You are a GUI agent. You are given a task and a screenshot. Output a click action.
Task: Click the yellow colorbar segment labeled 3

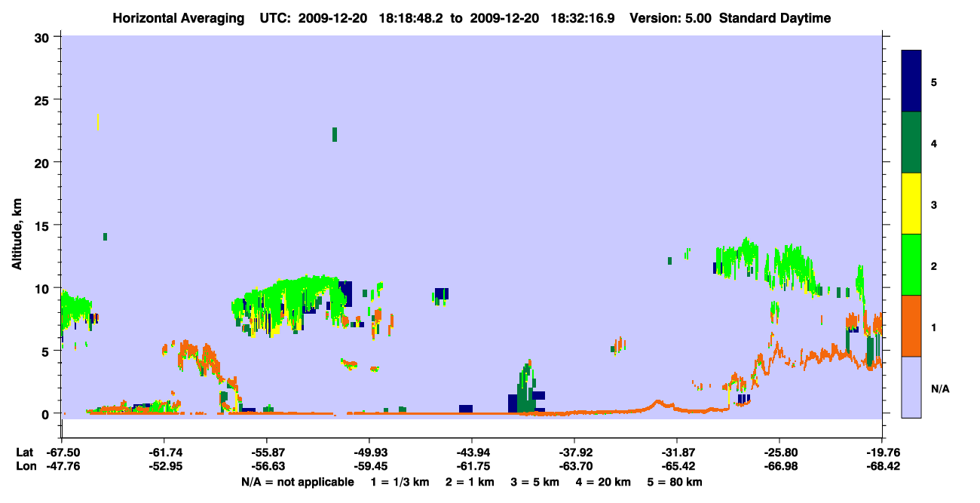point(912,204)
